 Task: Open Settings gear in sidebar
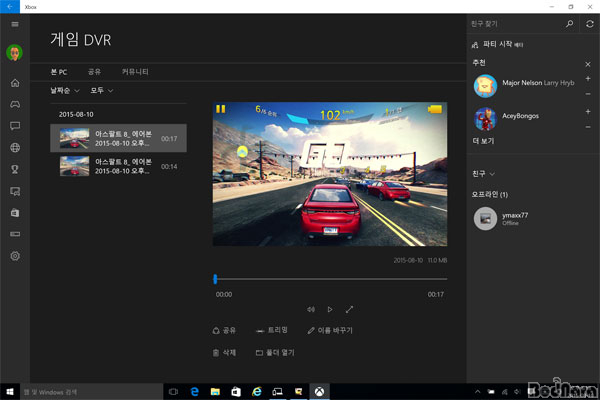click(x=15, y=256)
